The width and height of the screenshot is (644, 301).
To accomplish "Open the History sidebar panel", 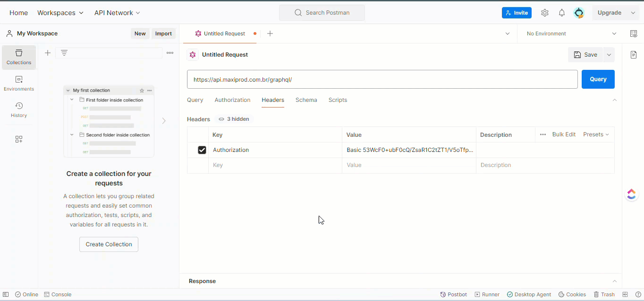I will 19,109.
